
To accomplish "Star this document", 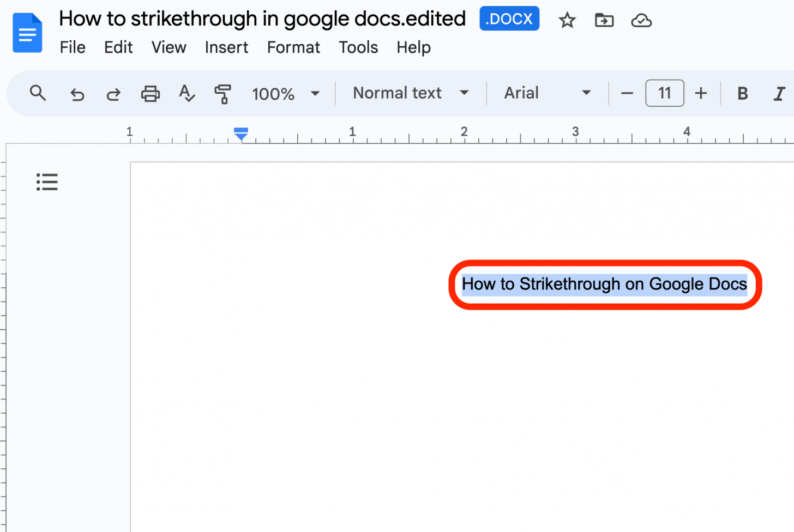I will (x=567, y=21).
